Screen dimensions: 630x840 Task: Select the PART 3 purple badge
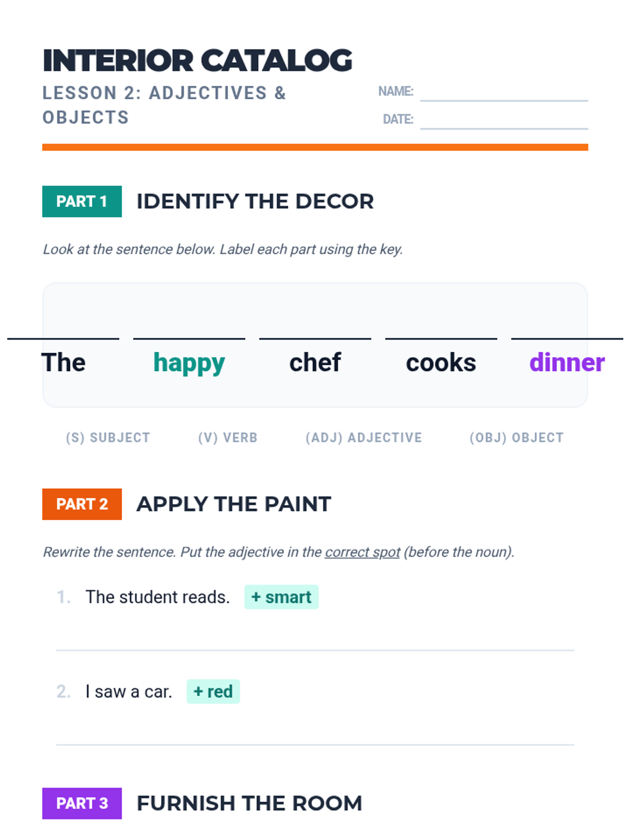pos(82,803)
